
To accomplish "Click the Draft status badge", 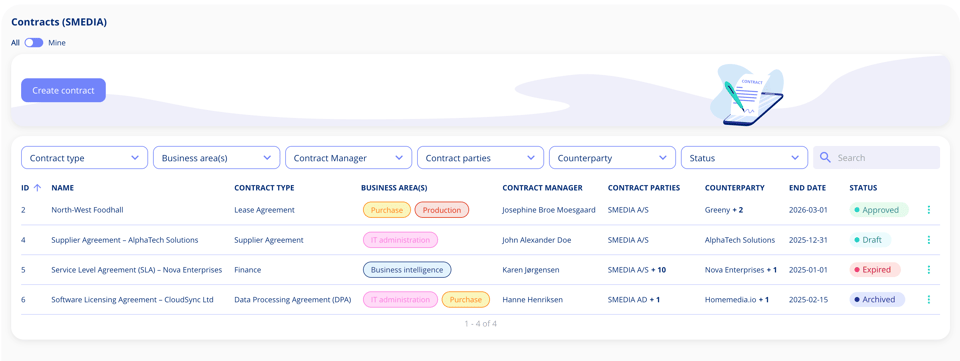I will (x=870, y=240).
